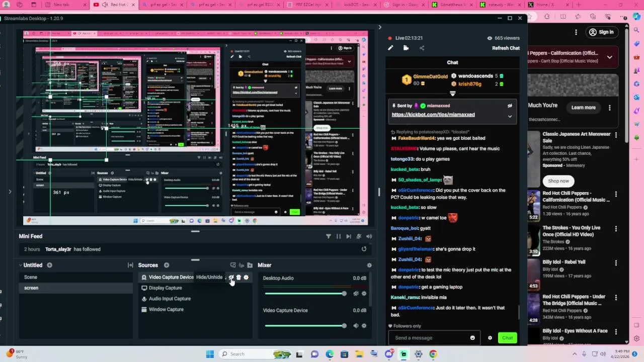
Task: Select the Chat tab header
Action: (452, 62)
